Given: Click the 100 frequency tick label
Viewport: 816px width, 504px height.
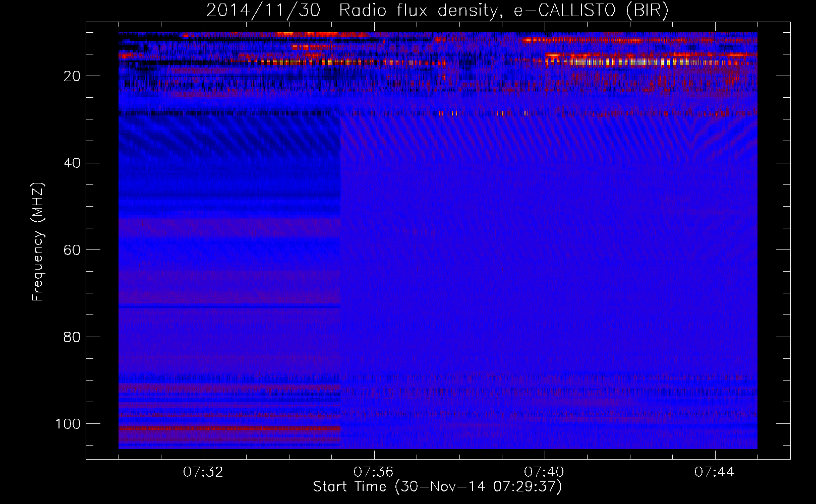Looking at the screenshot, I should [68, 424].
